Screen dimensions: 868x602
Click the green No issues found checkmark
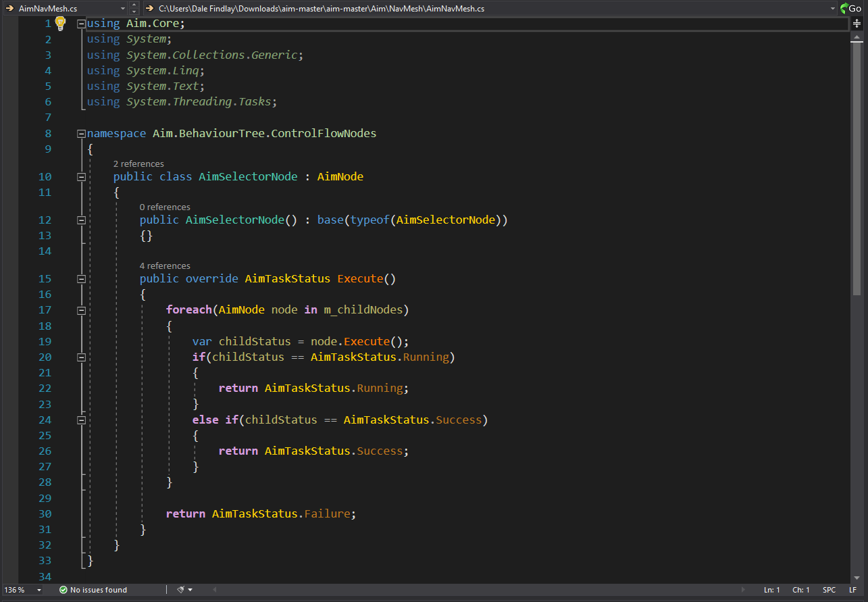[x=63, y=590]
